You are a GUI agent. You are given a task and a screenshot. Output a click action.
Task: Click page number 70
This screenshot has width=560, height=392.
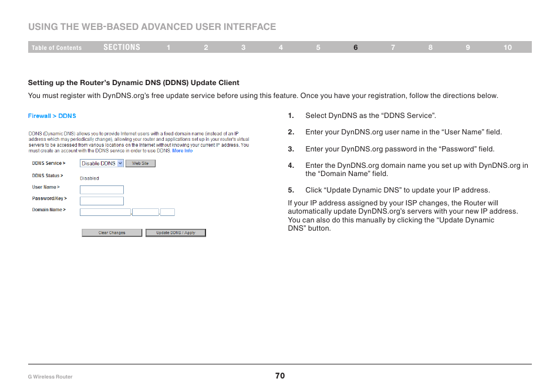280,376
